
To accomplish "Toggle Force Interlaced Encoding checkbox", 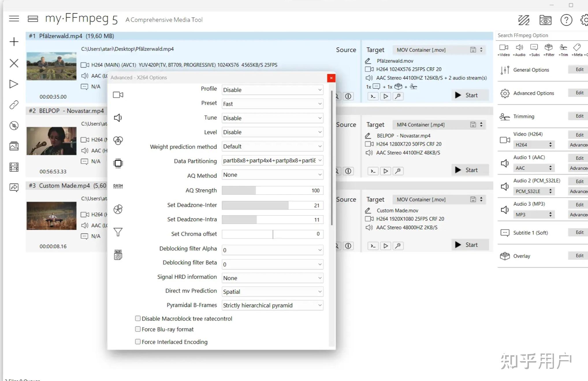I will 138,341.
